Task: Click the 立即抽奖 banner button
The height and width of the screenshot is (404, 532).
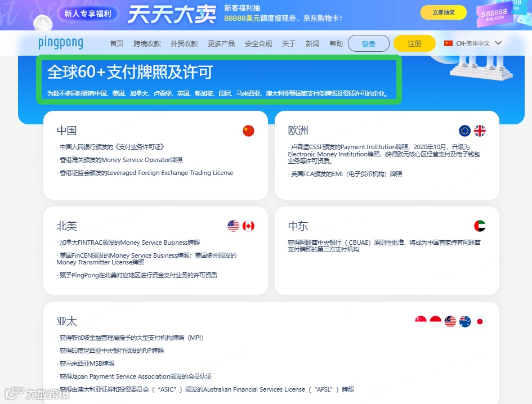Action: tap(444, 12)
